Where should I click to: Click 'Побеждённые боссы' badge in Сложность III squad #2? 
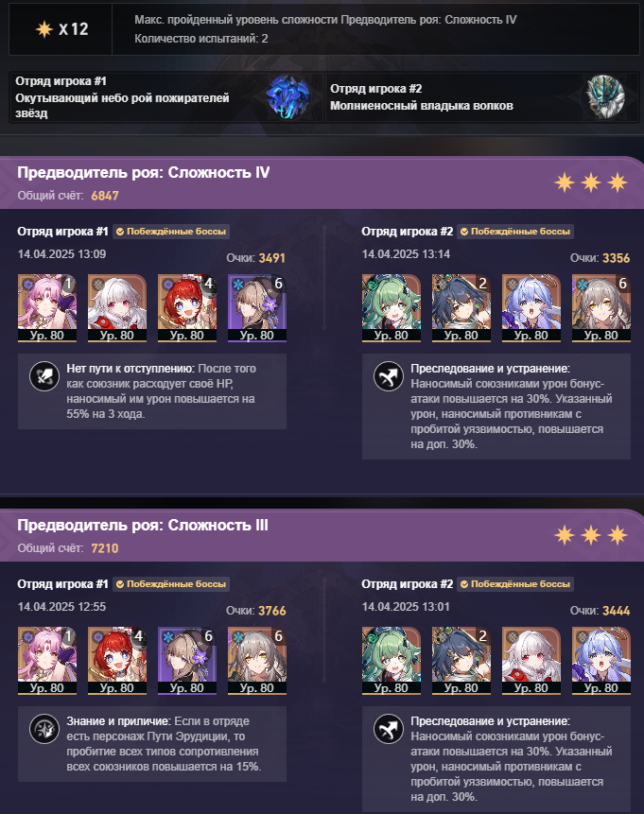[x=515, y=584]
